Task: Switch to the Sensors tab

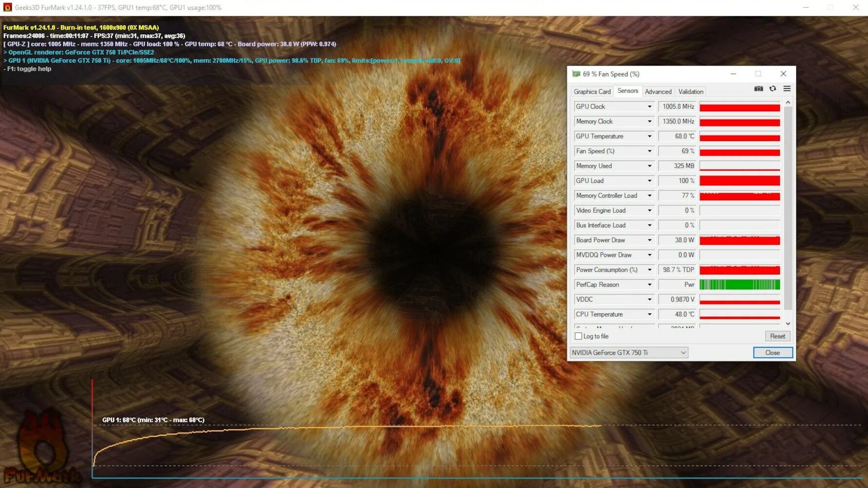Action: tap(628, 91)
